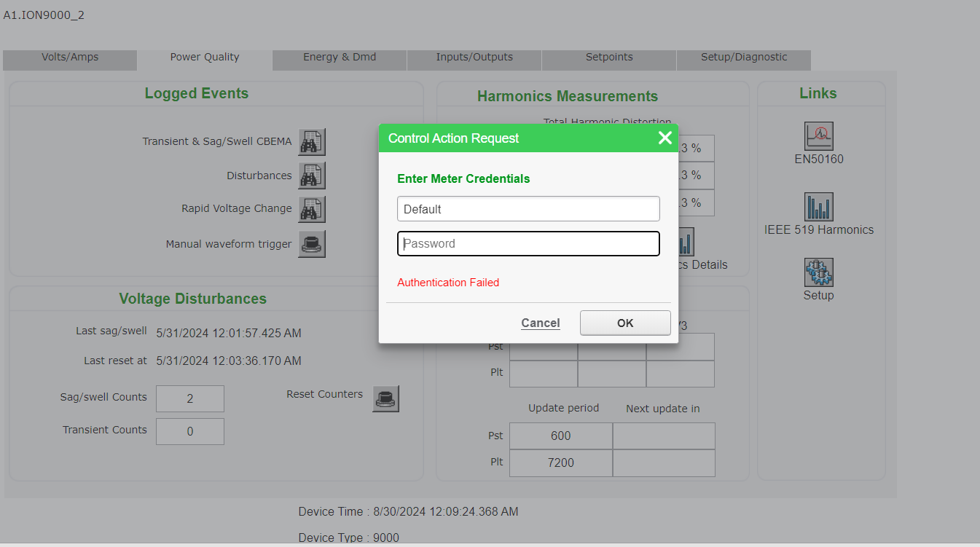Image resolution: width=980 pixels, height=547 pixels.
Task: Open Transient & Sag/Swell CBEMA log viewer icon
Action: point(312,142)
